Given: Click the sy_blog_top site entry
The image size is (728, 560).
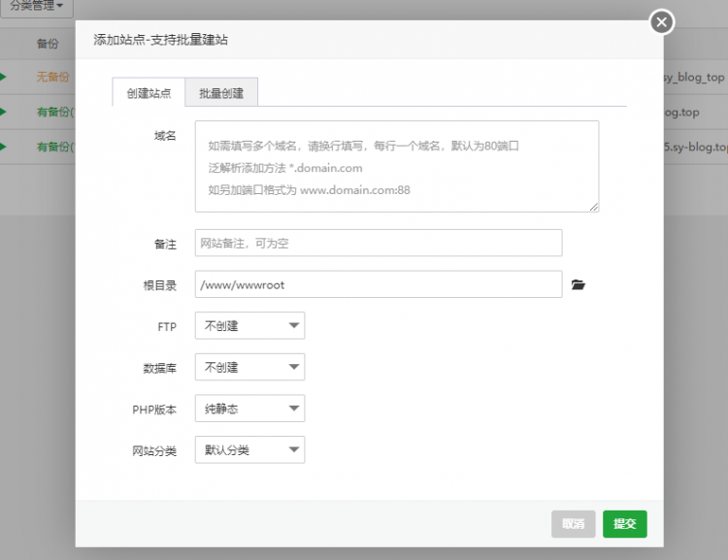Looking at the screenshot, I should (x=693, y=77).
